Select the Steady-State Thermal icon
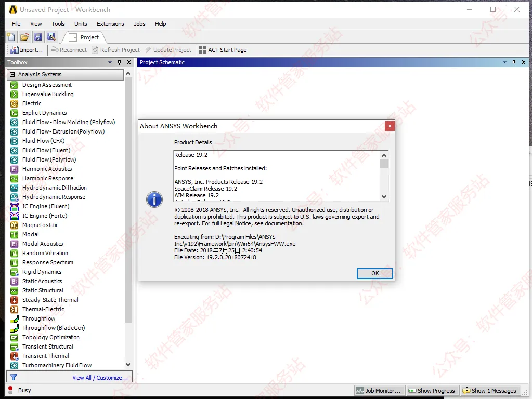This screenshot has height=399, width=532. pyautogui.click(x=14, y=300)
